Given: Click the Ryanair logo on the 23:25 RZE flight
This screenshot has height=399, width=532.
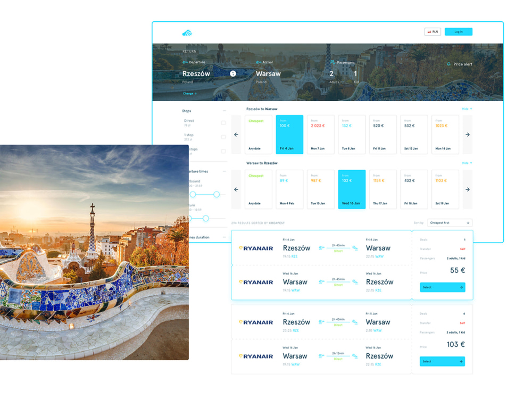Looking at the screenshot, I should coord(256,322).
